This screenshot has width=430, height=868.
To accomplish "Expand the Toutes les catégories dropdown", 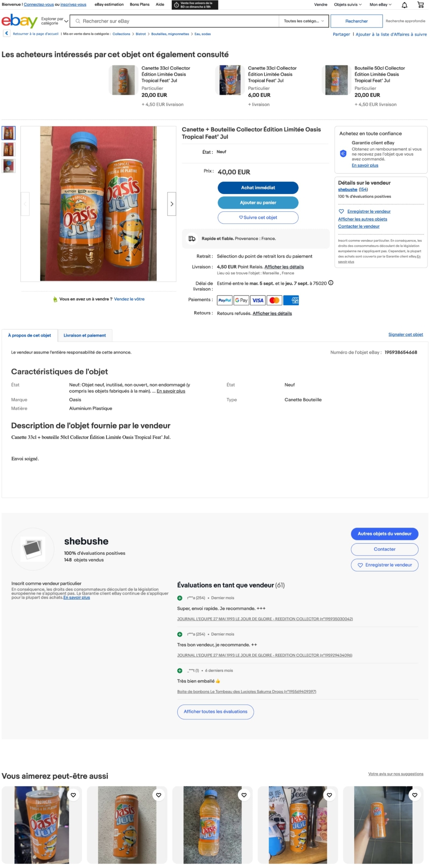I will coord(304,21).
